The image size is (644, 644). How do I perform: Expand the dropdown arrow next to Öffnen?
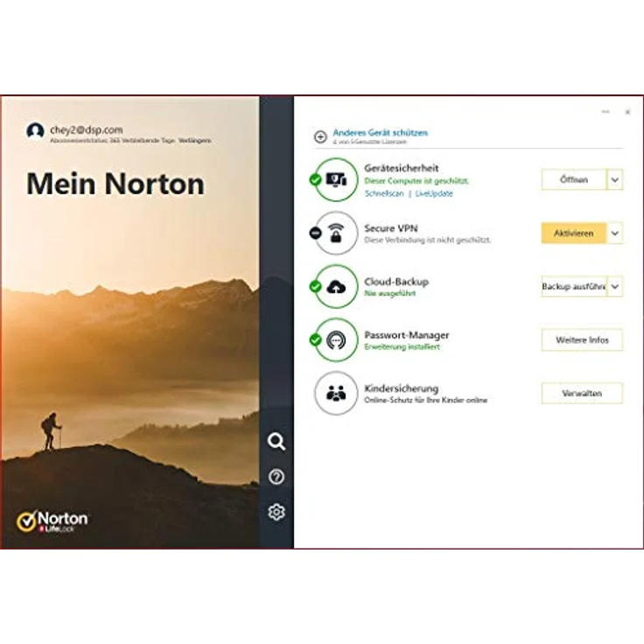(x=615, y=179)
